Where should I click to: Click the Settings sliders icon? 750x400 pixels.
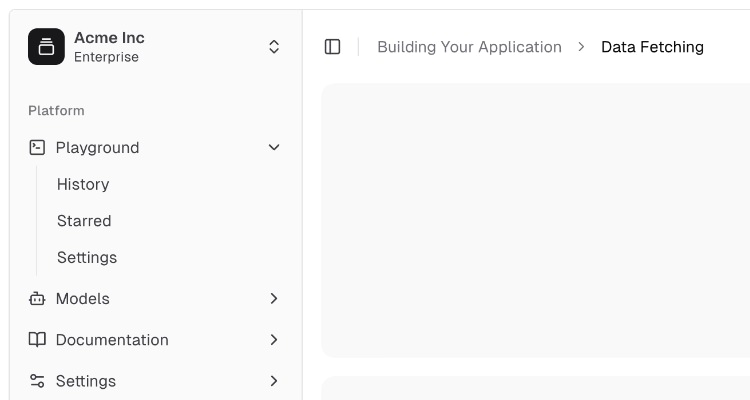click(37, 381)
